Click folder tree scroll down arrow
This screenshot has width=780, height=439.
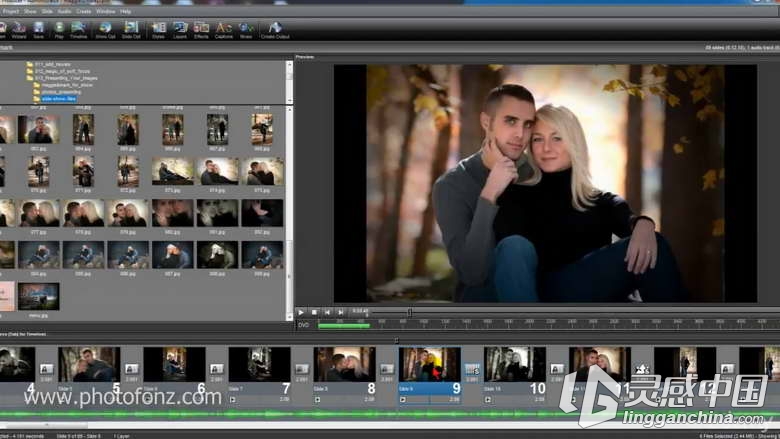pyautogui.click(x=290, y=100)
